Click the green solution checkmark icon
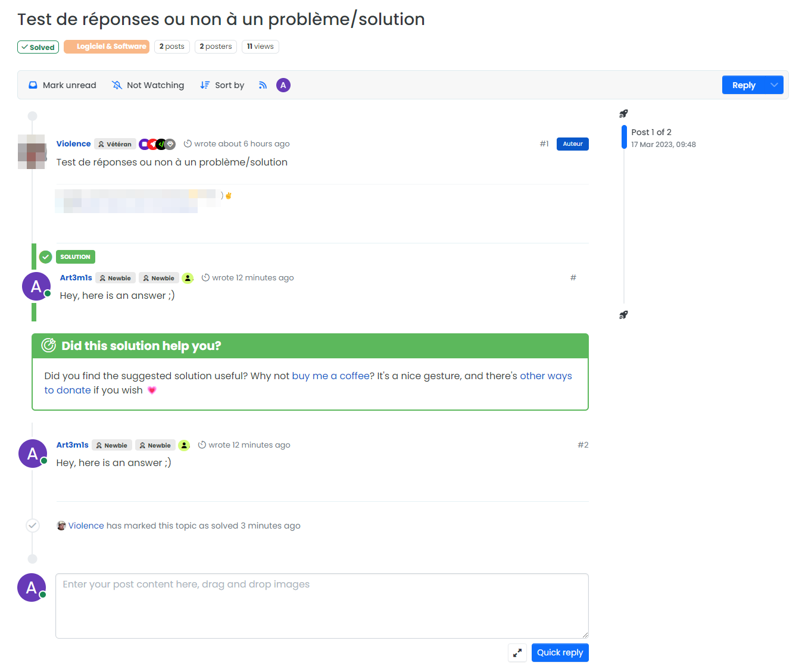The width and height of the screenshot is (802, 672). pos(46,257)
